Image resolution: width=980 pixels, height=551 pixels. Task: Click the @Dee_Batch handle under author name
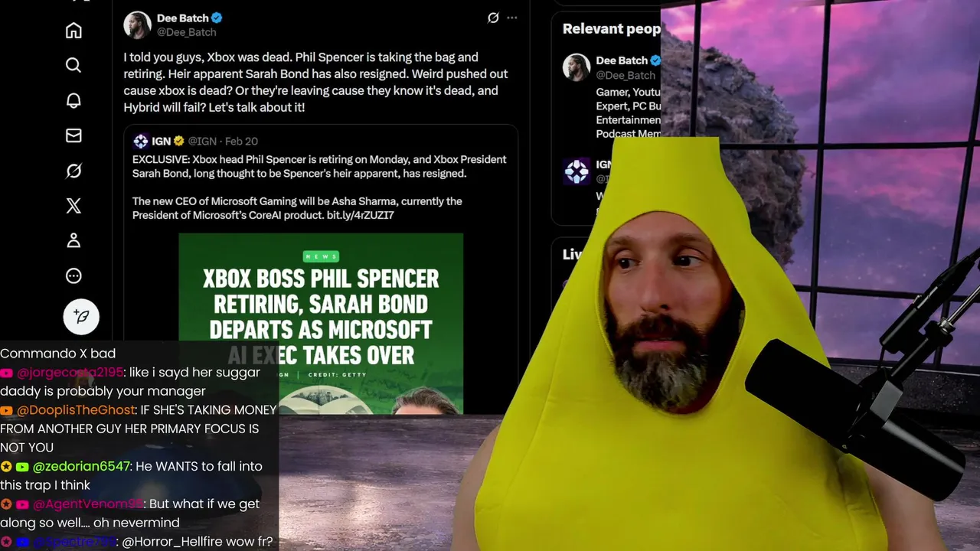click(187, 32)
